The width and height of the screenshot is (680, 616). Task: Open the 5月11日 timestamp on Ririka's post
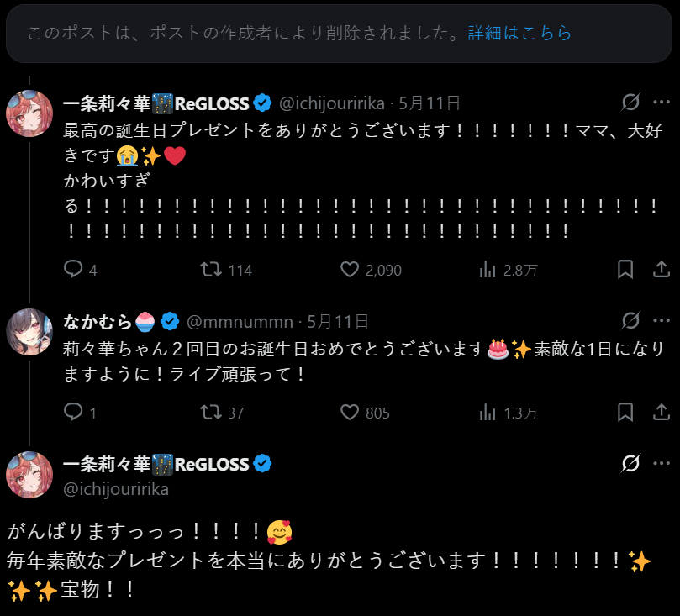coord(430,103)
